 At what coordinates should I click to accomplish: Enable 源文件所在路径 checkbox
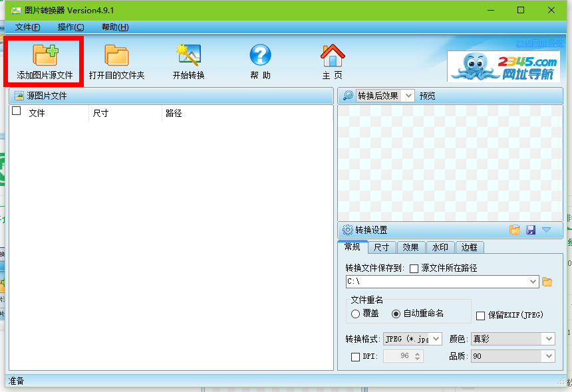click(414, 269)
